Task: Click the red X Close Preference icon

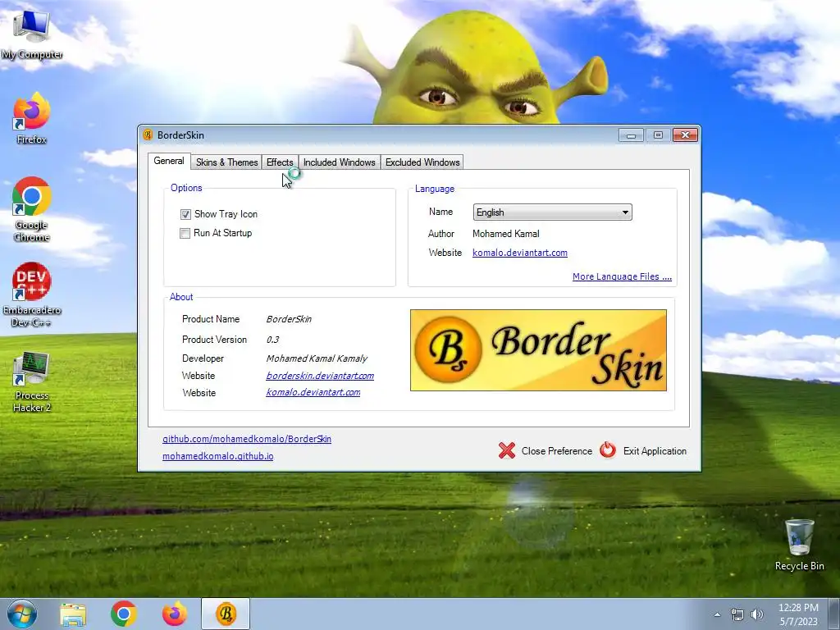Action: coord(507,450)
